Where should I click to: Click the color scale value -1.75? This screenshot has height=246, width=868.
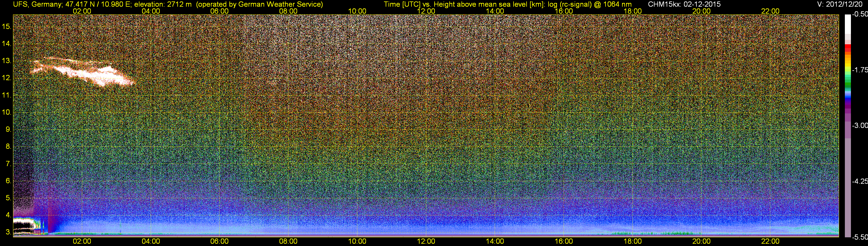[860, 70]
